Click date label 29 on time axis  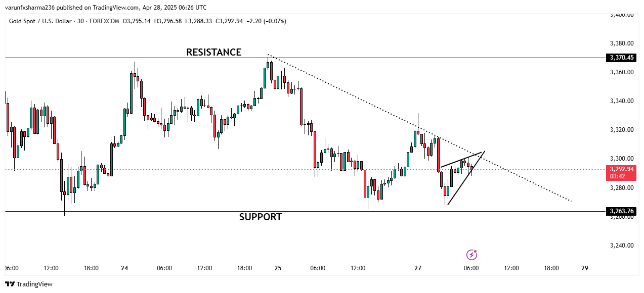(585, 268)
